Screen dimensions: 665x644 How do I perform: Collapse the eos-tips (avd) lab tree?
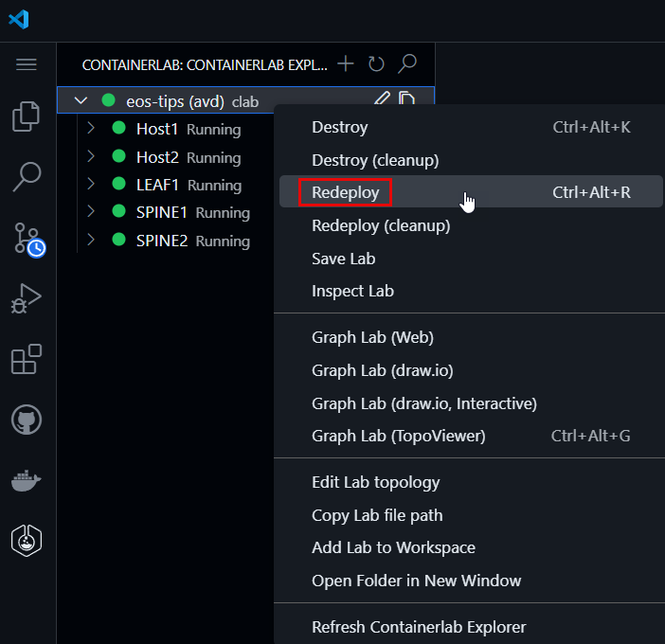(81, 101)
